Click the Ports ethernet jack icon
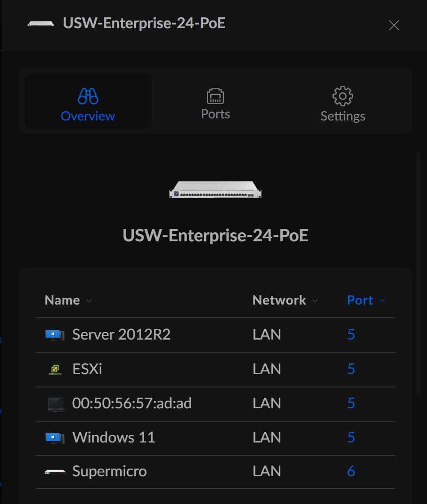427x504 pixels. coord(215,96)
